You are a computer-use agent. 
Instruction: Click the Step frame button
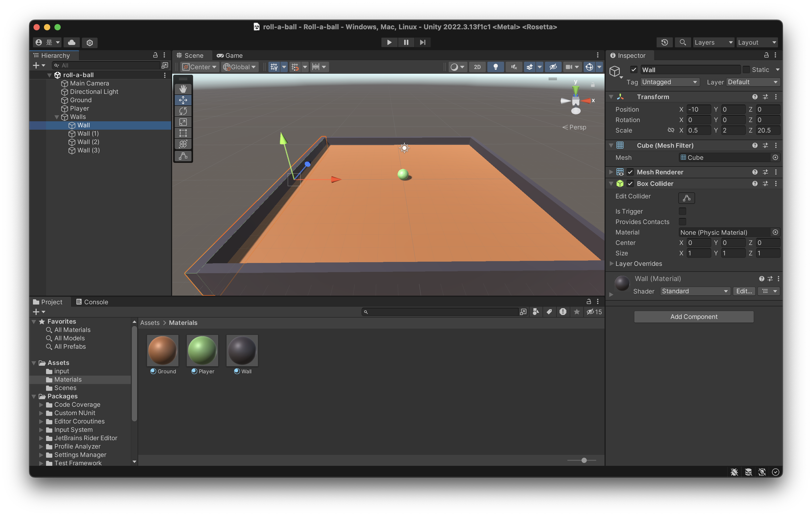(x=422, y=42)
